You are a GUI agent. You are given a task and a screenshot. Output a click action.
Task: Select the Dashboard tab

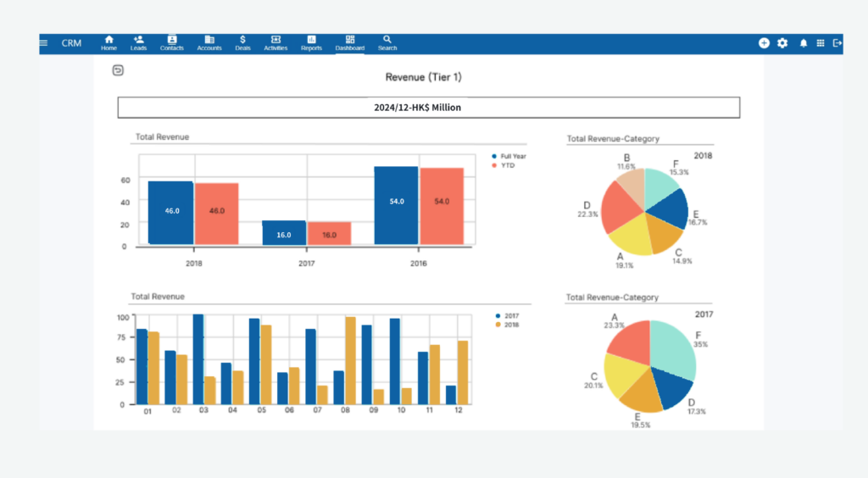tap(349, 43)
